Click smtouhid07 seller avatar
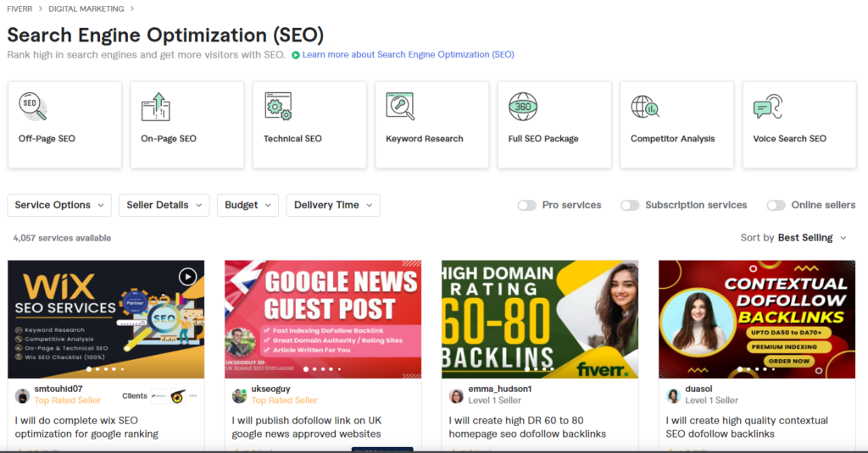Viewport: 868px width, 453px height. 22,395
